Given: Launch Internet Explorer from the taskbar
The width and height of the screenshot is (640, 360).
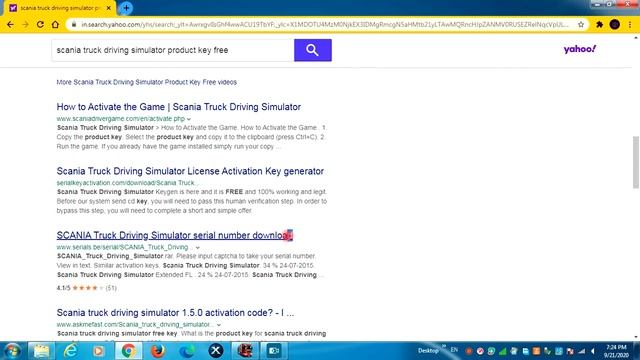Looking at the screenshot, I should [x=70, y=351].
